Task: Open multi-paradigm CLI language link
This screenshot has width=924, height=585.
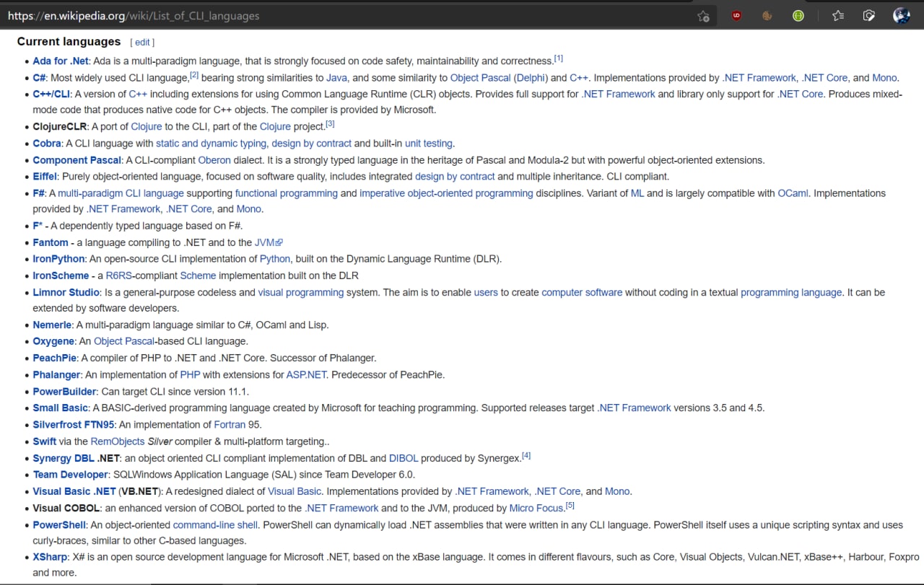Action: [121, 193]
